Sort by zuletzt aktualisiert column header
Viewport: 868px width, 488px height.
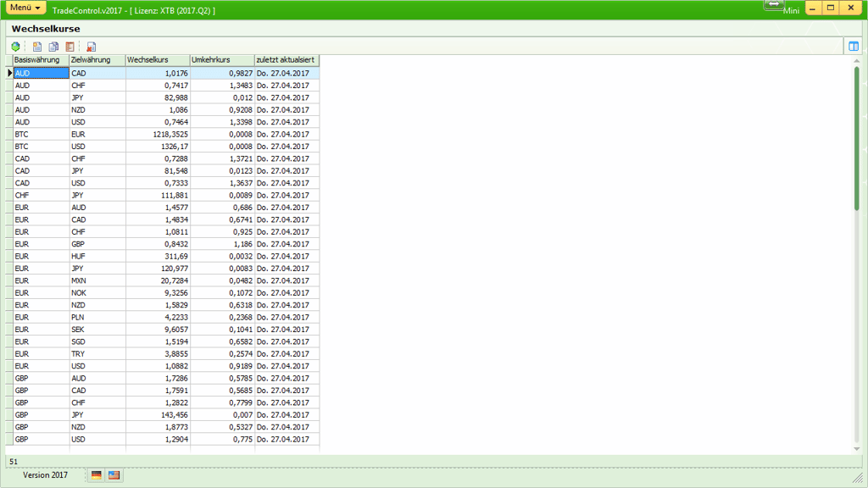(287, 60)
